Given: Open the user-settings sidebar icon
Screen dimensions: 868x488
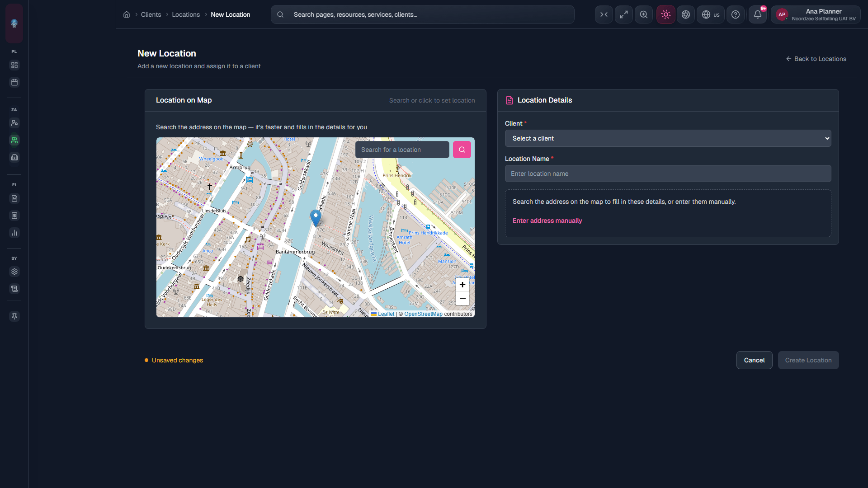Looking at the screenshot, I should pyautogui.click(x=14, y=123).
